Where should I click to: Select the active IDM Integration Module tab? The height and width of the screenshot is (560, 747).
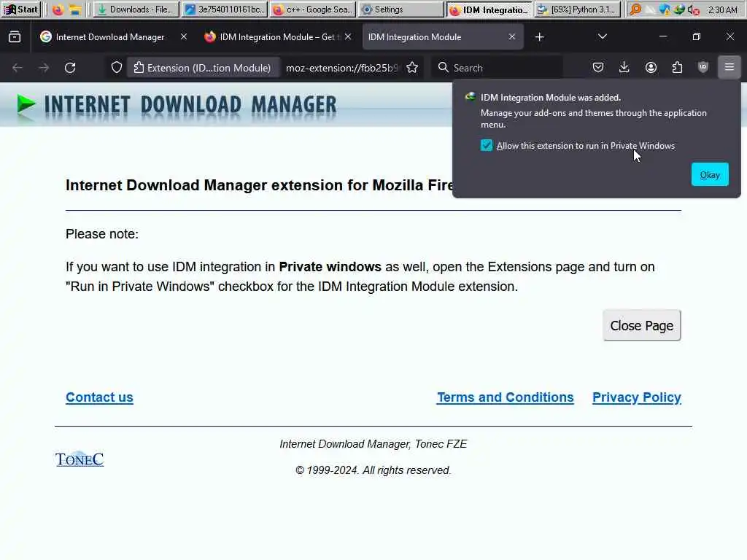(x=443, y=36)
